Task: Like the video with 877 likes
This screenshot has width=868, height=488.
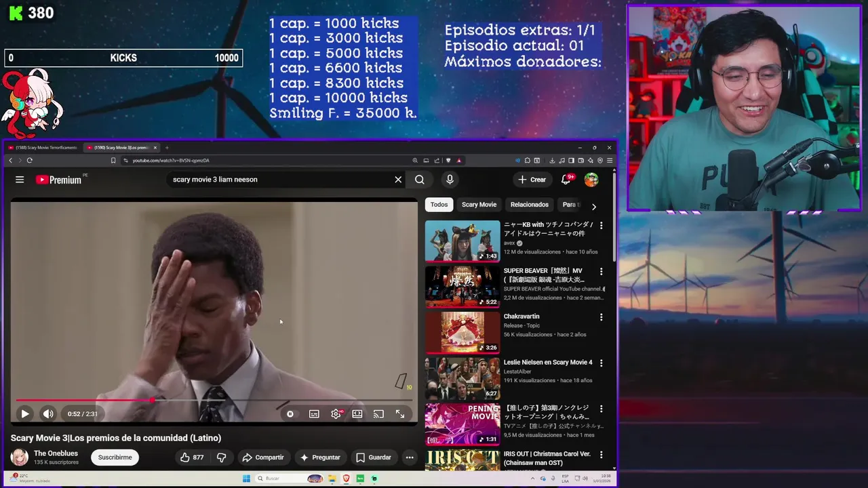Action: click(x=191, y=457)
